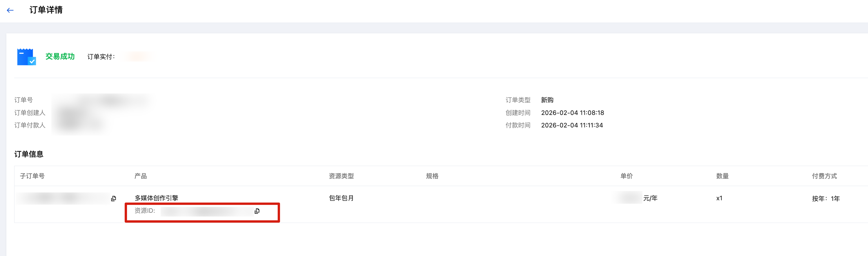868x256 pixels.
Task: Click the 付费方式 column header
Action: (x=824, y=176)
